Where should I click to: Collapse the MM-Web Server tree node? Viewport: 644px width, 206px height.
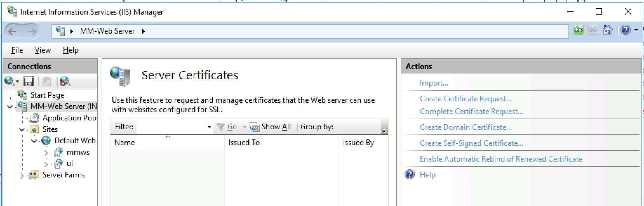[x=10, y=107]
